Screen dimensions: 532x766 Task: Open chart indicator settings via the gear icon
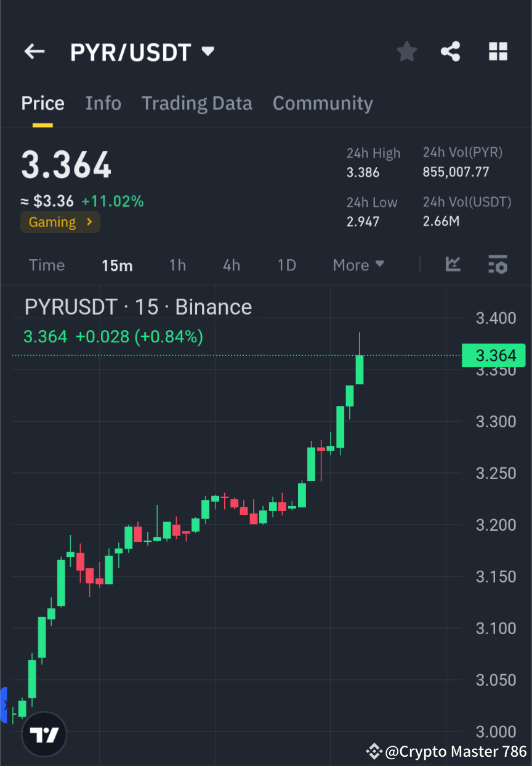point(498,265)
